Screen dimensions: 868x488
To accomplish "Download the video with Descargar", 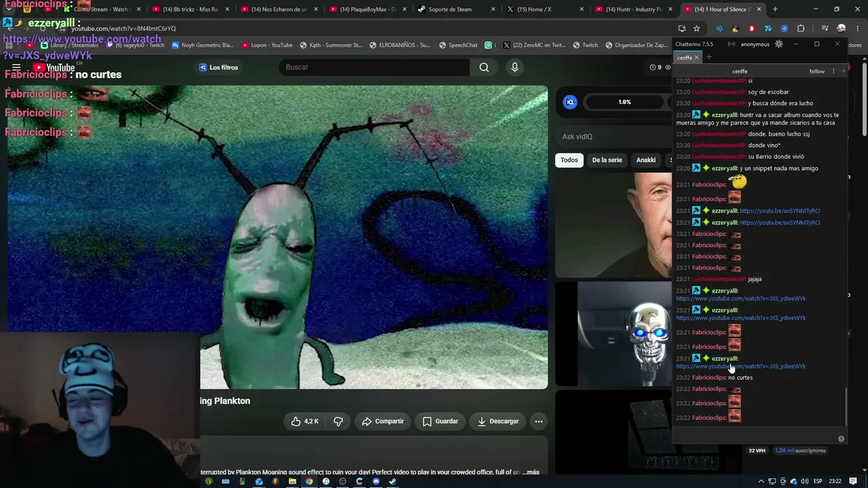I will pos(498,422).
